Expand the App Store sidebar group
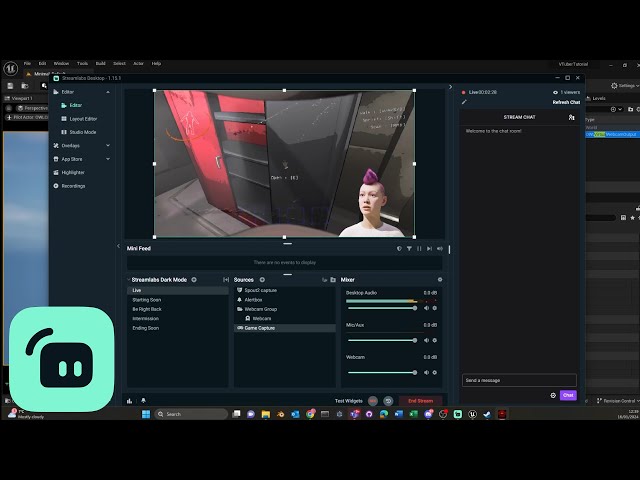The image size is (640, 480). click(x=108, y=159)
